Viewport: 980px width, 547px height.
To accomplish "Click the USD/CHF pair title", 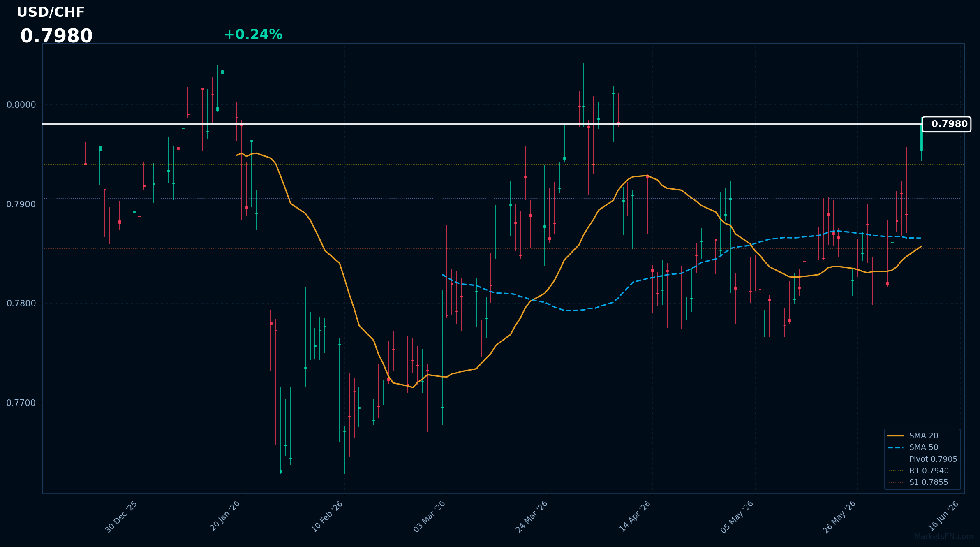I will pyautogui.click(x=51, y=12).
